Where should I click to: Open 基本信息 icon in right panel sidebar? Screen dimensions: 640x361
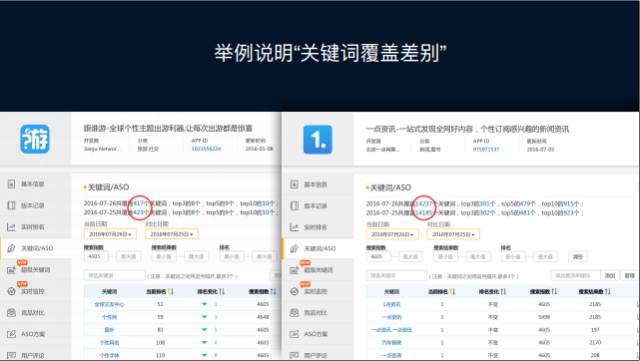(294, 184)
